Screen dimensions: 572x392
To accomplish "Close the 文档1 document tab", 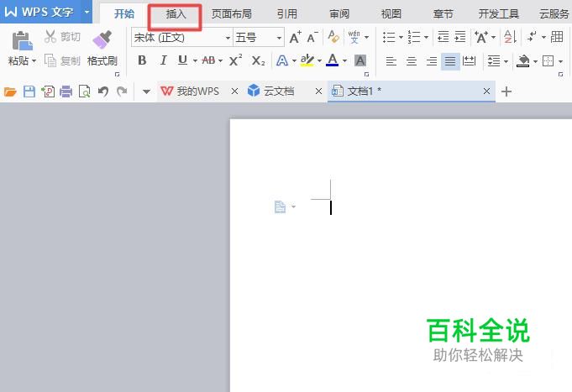I will 486,91.
